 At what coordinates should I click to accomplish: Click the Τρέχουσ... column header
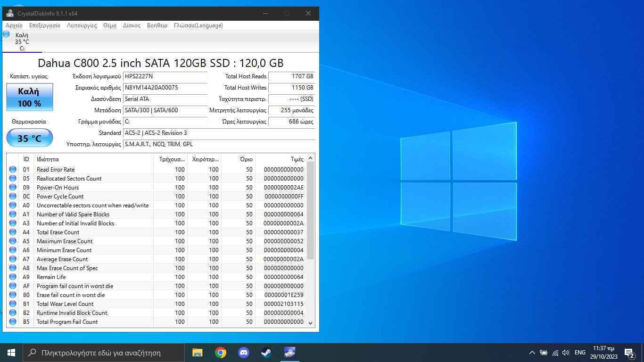(x=170, y=159)
